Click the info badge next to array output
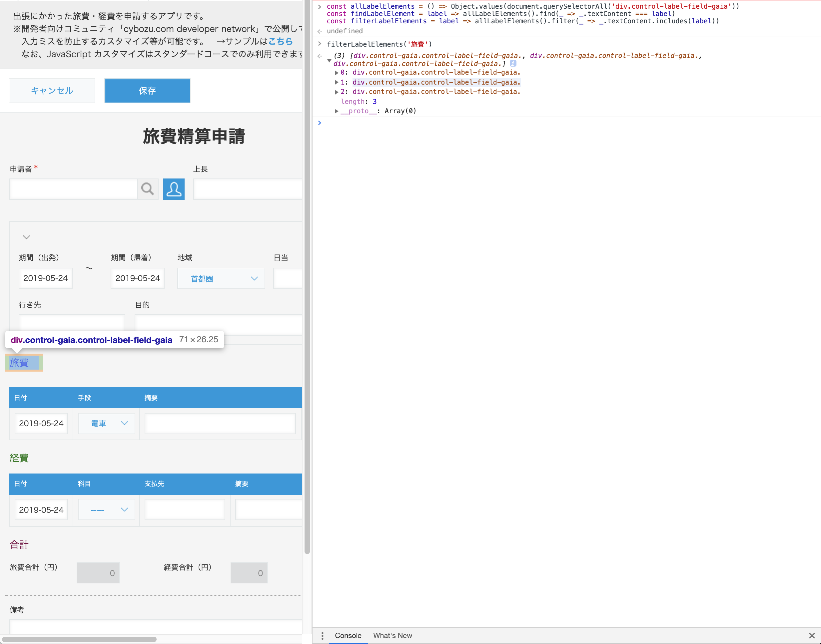This screenshot has width=821, height=644. (x=513, y=63)
